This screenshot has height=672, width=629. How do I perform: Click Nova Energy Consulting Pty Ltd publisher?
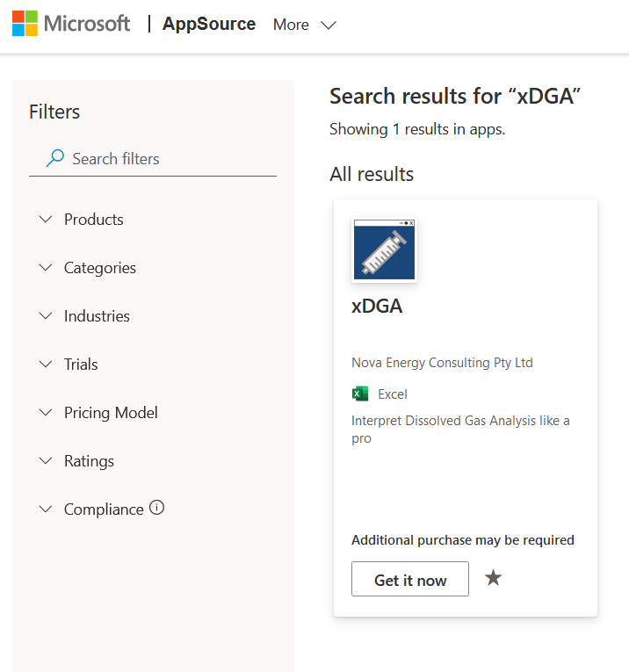click(442, 362)
